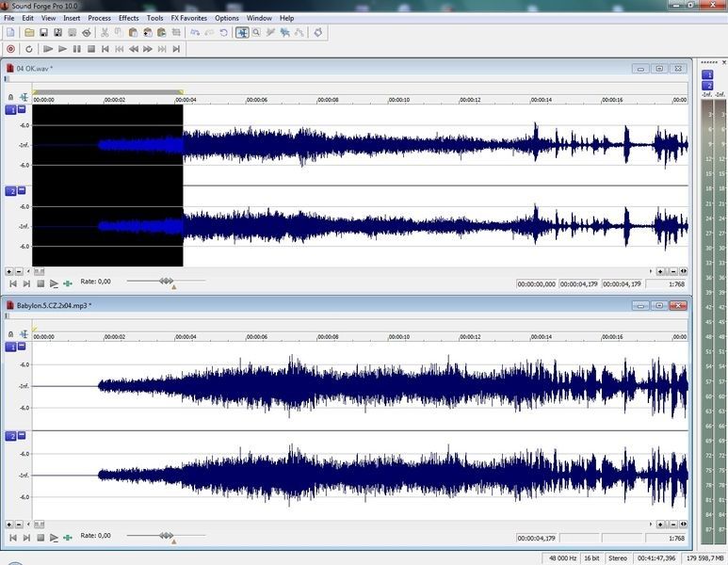The image size is (728, 565).
Task: Click Stop in 04 OK.wav window
Action: coord(40,283)
